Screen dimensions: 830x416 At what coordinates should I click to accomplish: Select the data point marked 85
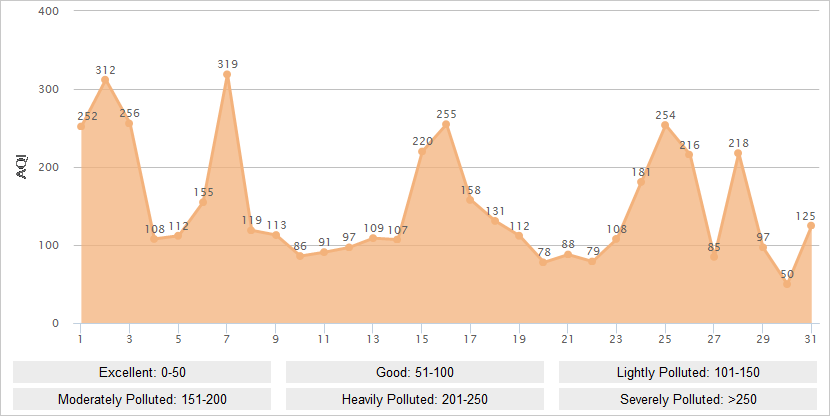coord(714,257)
